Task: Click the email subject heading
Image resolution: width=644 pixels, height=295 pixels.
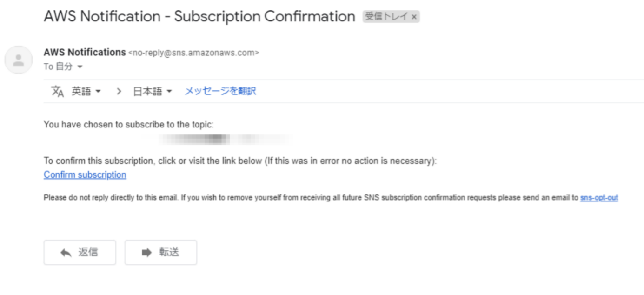Action: [199, 16]
